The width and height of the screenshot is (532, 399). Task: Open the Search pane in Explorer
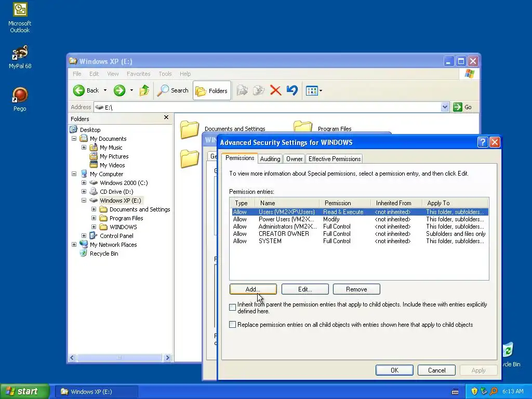[x=173, y=90]
